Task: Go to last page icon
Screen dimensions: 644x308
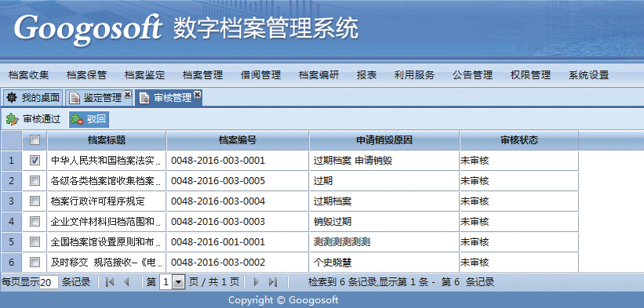Action: 273,282
